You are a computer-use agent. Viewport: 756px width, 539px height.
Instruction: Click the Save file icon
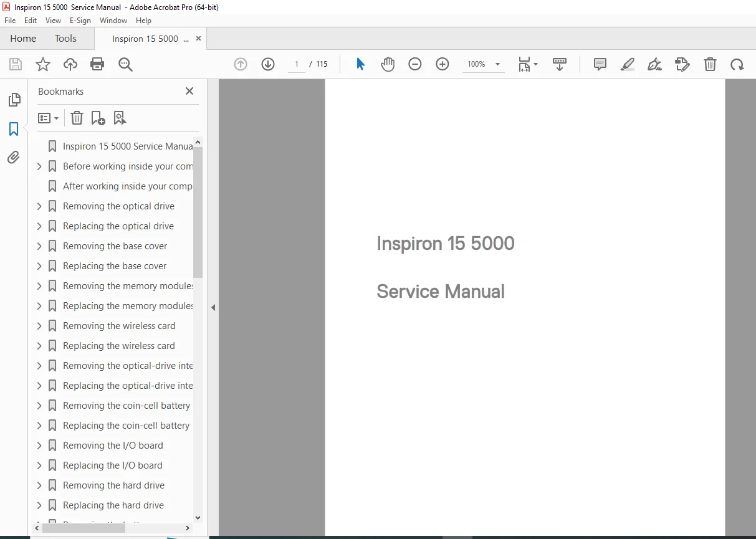click(x=16, y=64)
